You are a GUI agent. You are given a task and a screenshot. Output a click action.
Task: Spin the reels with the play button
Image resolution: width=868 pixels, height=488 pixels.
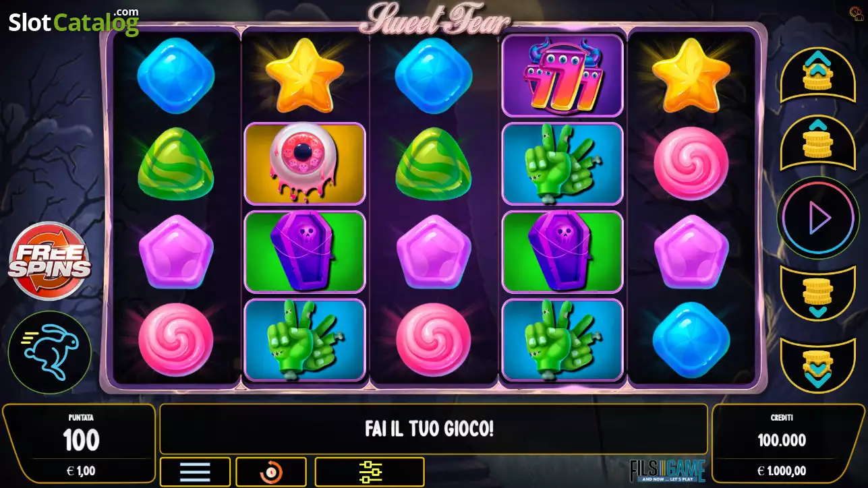pyautogui.click(x=817, y=218)
